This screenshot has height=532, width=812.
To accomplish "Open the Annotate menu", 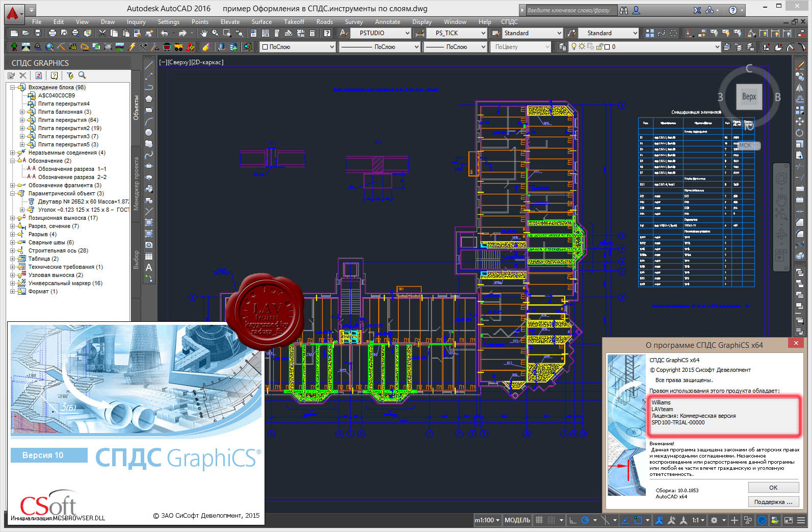I will tap(387, 22).
